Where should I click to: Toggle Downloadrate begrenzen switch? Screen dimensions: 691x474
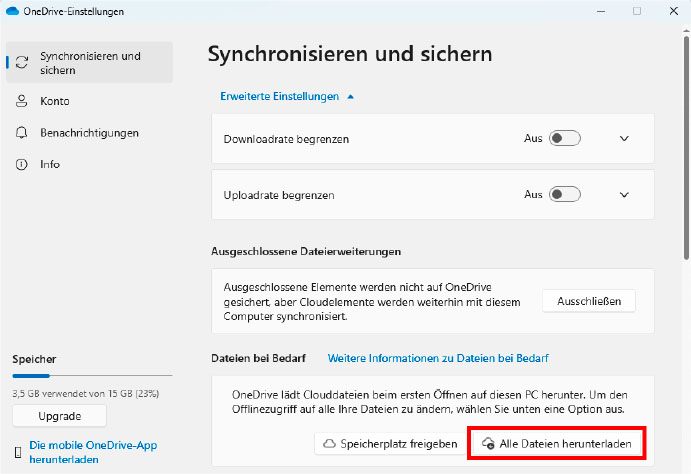tap(565, 138)
